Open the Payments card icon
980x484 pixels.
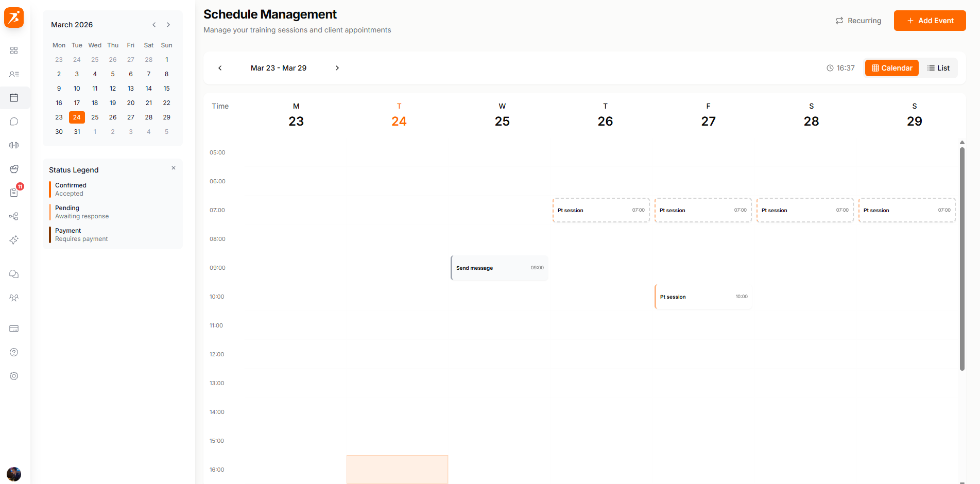(14, 329)
